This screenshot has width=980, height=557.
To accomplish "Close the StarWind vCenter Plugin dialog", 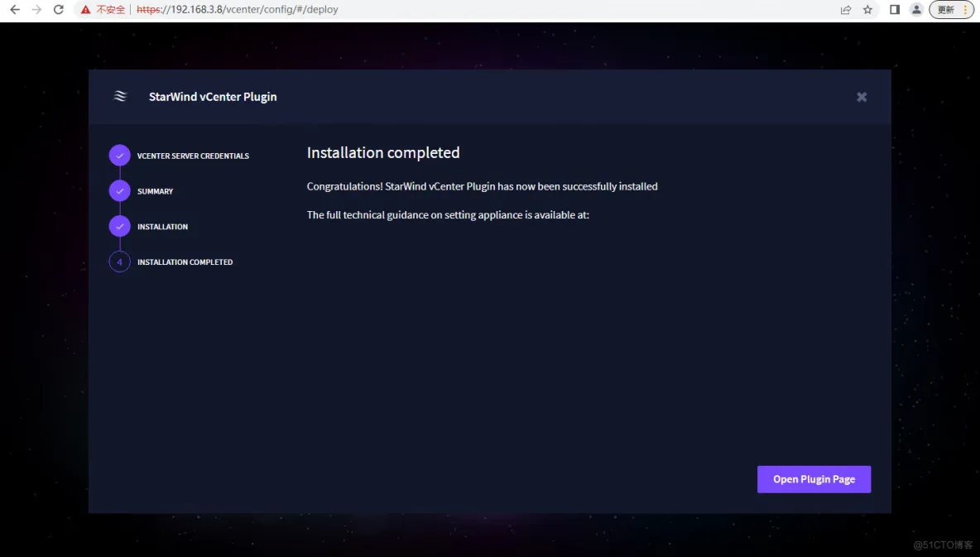I will tap(862, 97).
